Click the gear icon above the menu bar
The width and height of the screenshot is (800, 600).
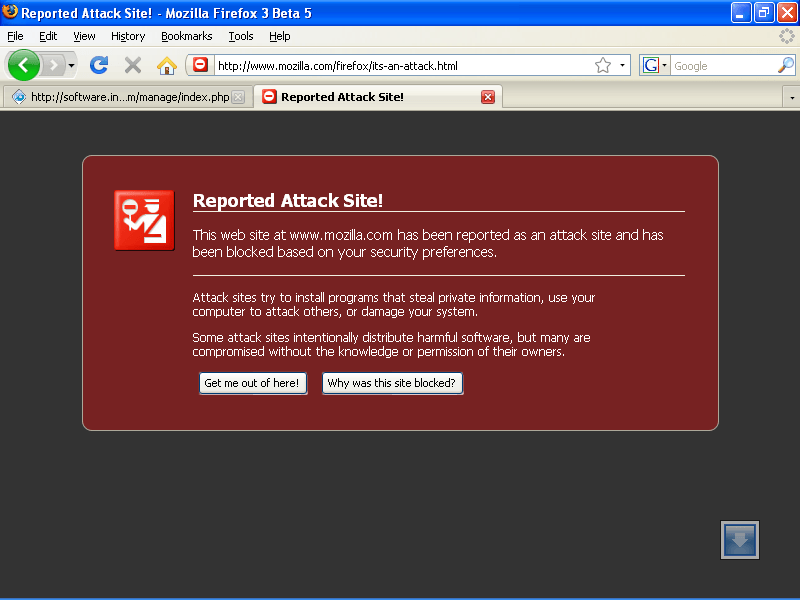pyautogui.click(x=786, y=36)
